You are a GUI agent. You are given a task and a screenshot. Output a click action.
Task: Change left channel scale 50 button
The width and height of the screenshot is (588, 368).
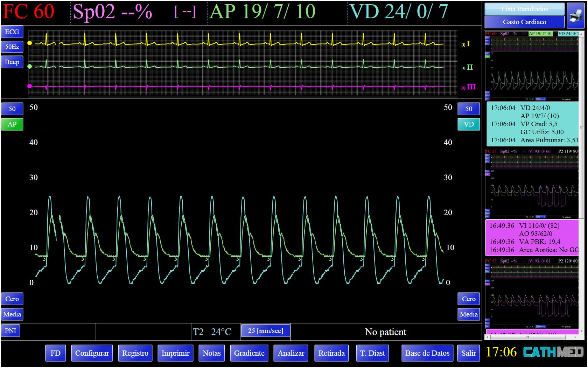[12, 109]
